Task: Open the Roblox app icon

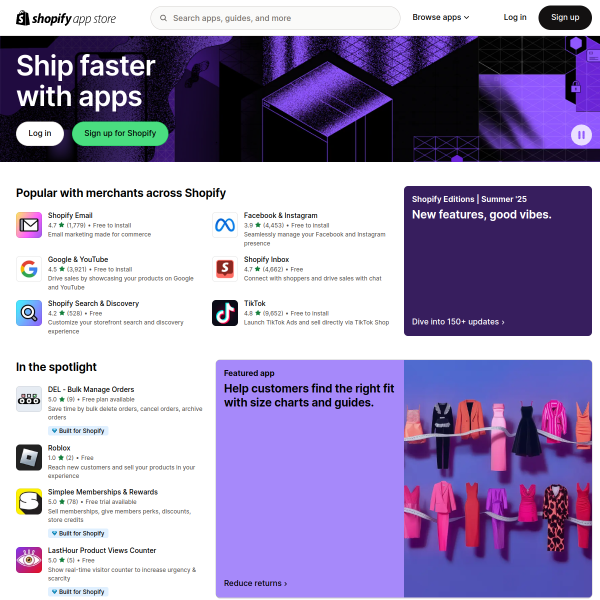Action: pyautogui.click(x=29, y=457)
